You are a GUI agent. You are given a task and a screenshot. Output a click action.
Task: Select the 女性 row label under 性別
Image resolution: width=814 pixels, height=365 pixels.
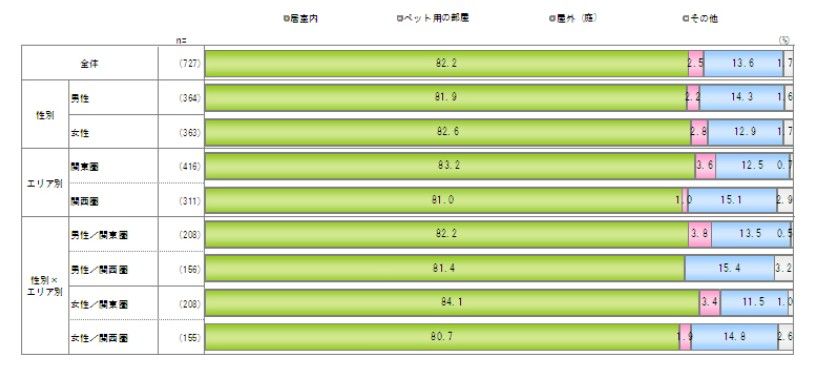tap(80, 133)
